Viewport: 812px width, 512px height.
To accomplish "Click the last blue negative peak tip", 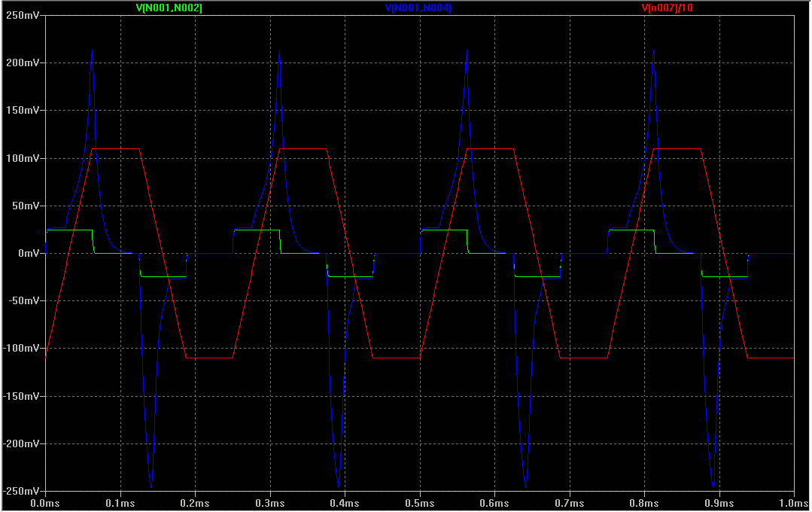I will click(713, 486).
